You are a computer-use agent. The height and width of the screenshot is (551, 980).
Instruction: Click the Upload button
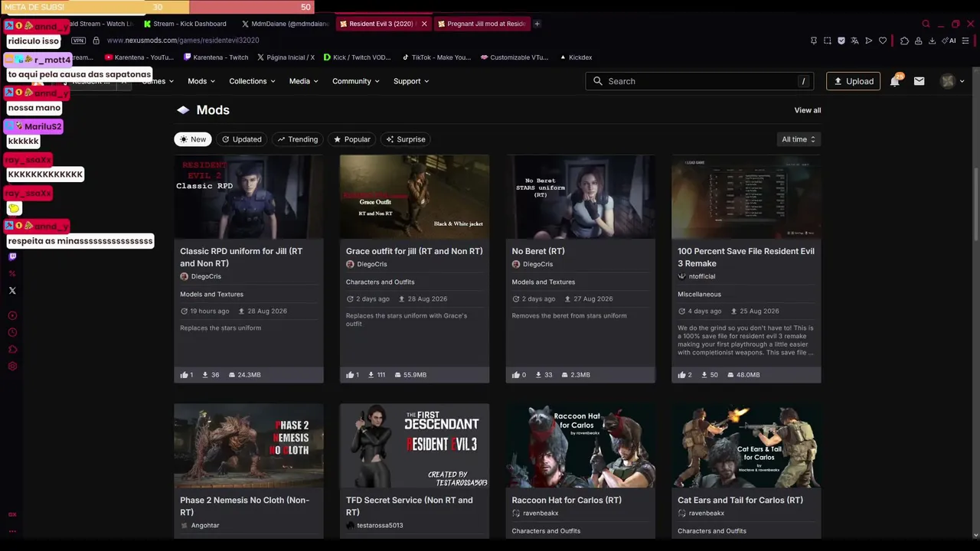[x=853, y=81]
